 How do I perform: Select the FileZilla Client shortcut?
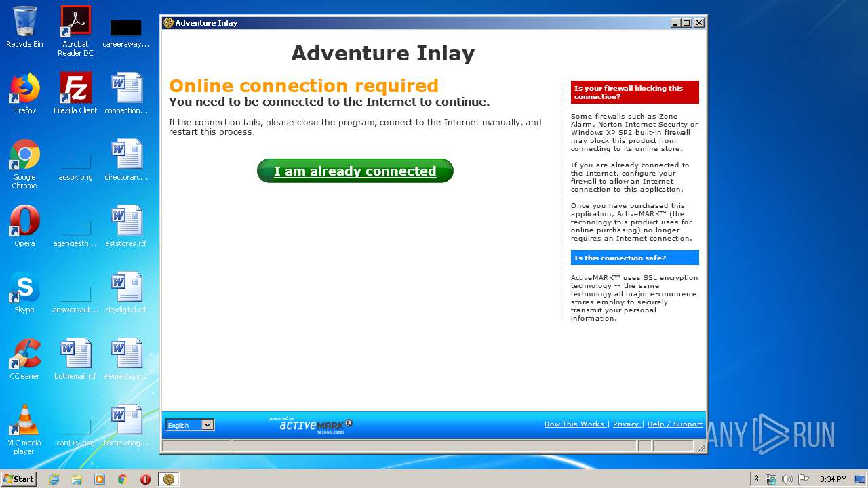coord(75,94)
